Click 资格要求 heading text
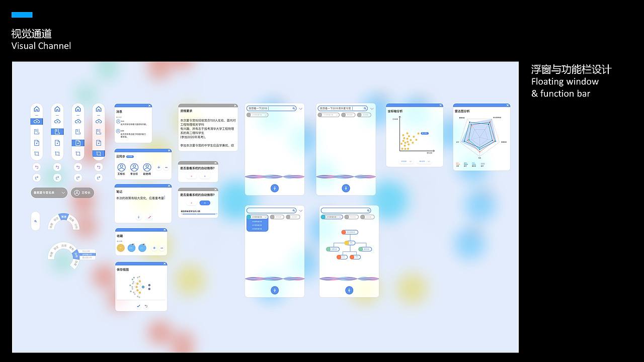 186,111
